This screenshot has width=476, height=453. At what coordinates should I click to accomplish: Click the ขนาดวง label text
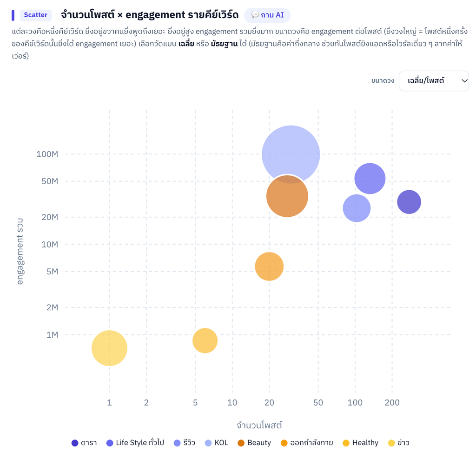[383, 81]
